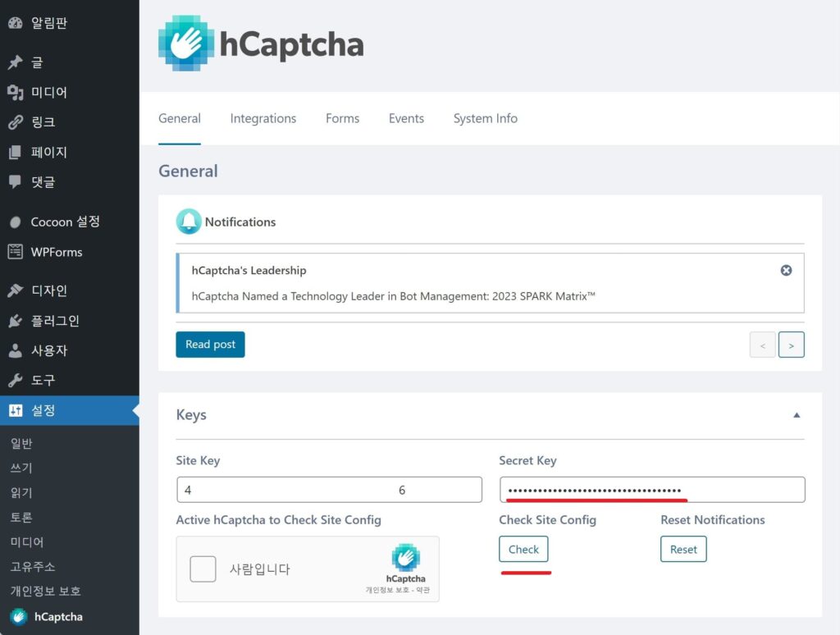
Task: Click the comment bubble icon for 댓글
Action: (x=16, y=182)
